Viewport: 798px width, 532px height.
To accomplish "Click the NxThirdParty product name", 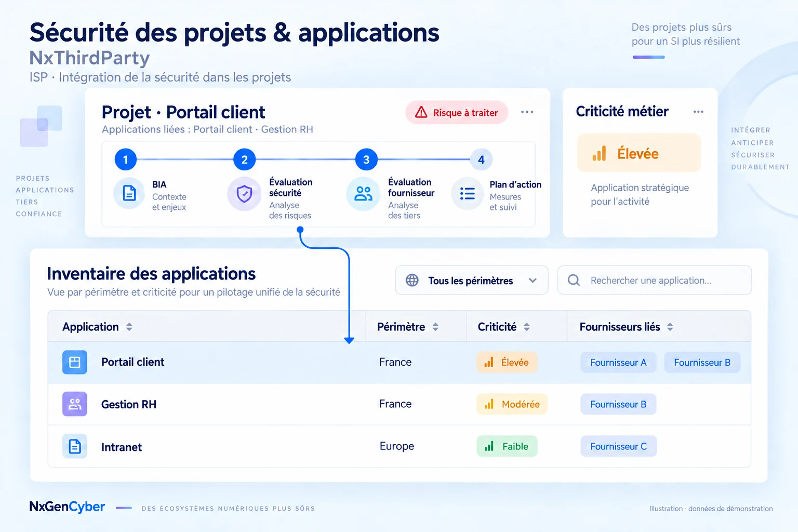I will click(89, 58).
